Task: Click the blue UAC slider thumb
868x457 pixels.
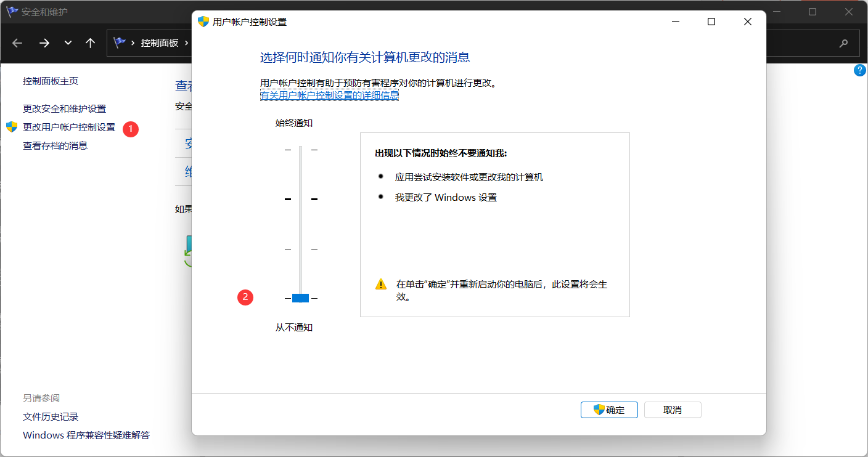Action: tap(300, 298)
